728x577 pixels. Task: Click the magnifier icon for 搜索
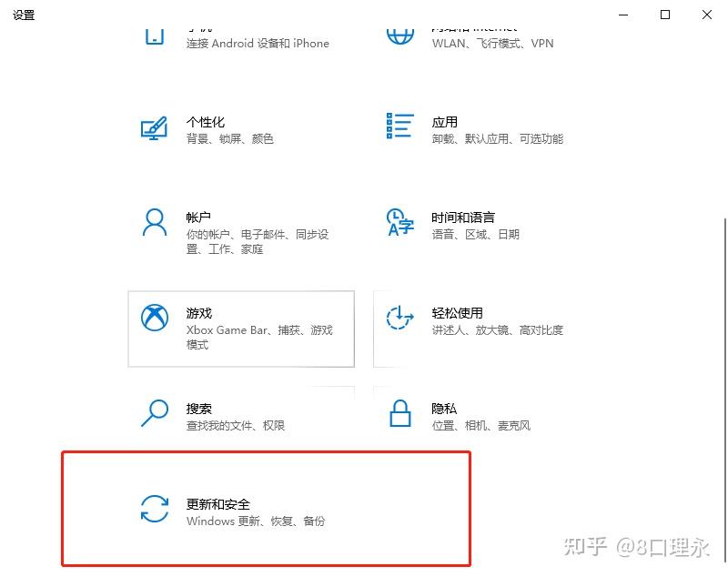[x=155, y=412]
